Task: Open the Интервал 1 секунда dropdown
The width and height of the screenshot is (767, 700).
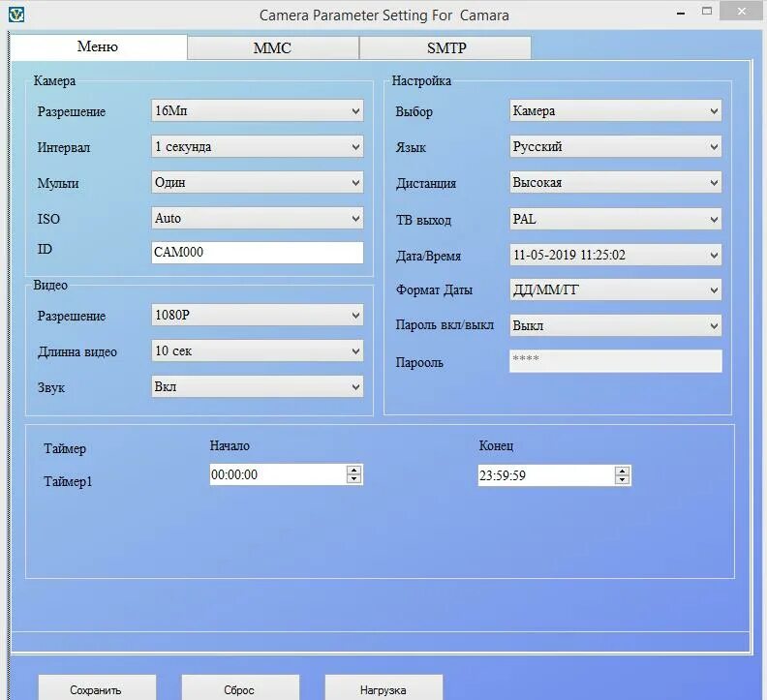Action: click(258, 147)
